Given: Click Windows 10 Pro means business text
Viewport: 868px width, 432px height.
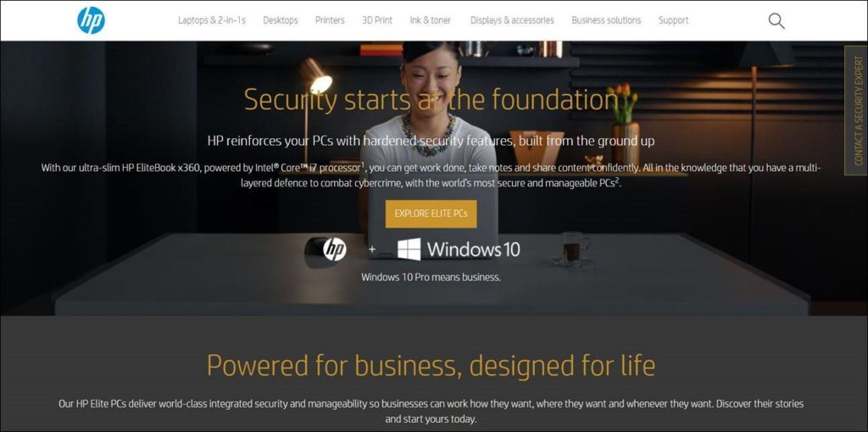Looking at the screenshot, I should coord(431,277).
